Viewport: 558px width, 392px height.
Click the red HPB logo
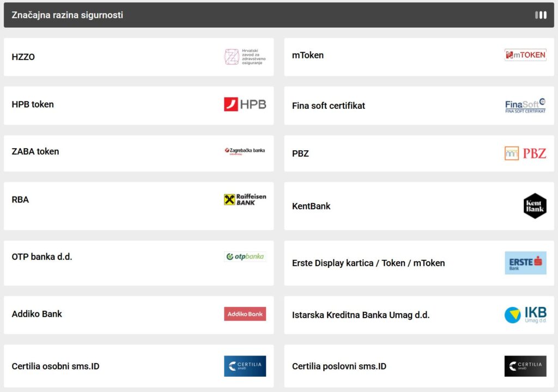[245, 104]
